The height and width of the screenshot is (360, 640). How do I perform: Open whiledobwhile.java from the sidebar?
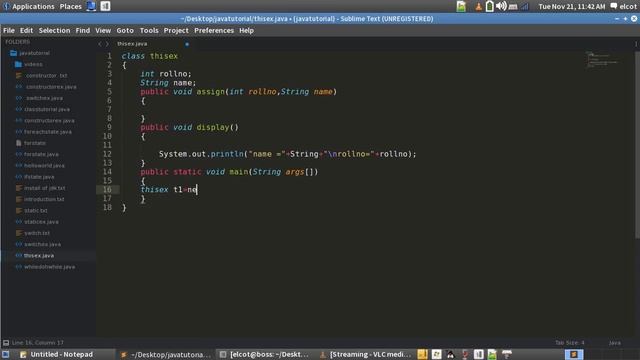tap(49, 267)
